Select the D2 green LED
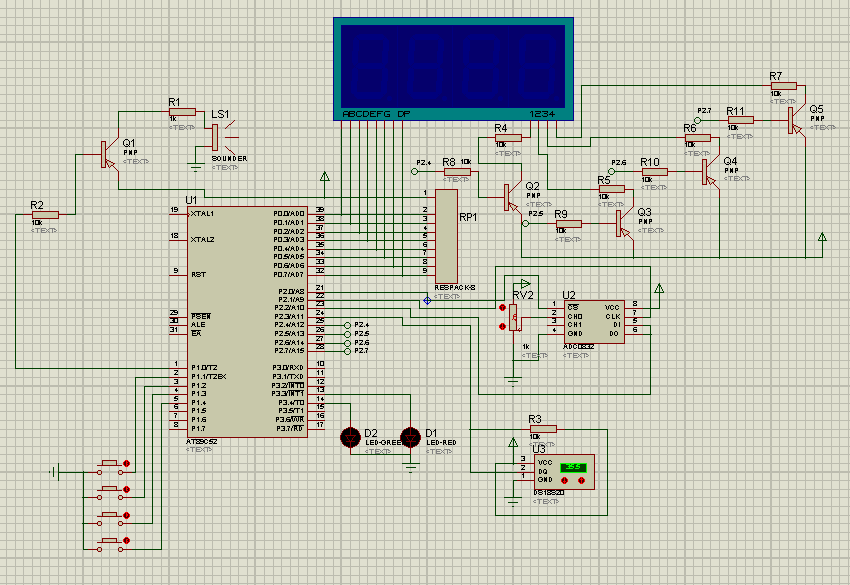This screenshot has height=585, width=850. click(x=350, y=436)
